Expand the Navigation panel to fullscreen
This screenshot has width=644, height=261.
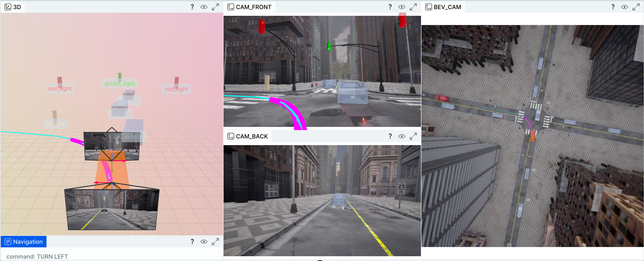(215, 242)
